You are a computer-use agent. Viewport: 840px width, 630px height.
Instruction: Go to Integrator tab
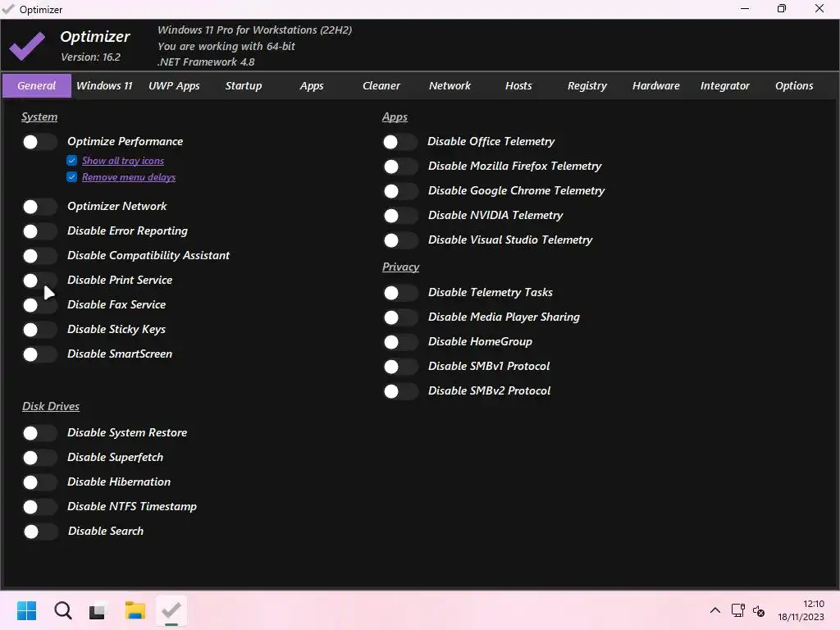pos(725,85)
